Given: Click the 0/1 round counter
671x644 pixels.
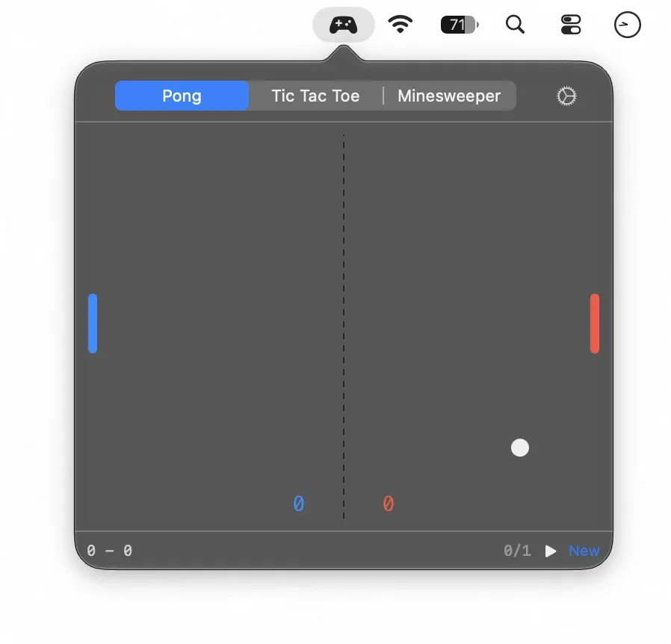Looking at the screenshot, I should point(517,551).
